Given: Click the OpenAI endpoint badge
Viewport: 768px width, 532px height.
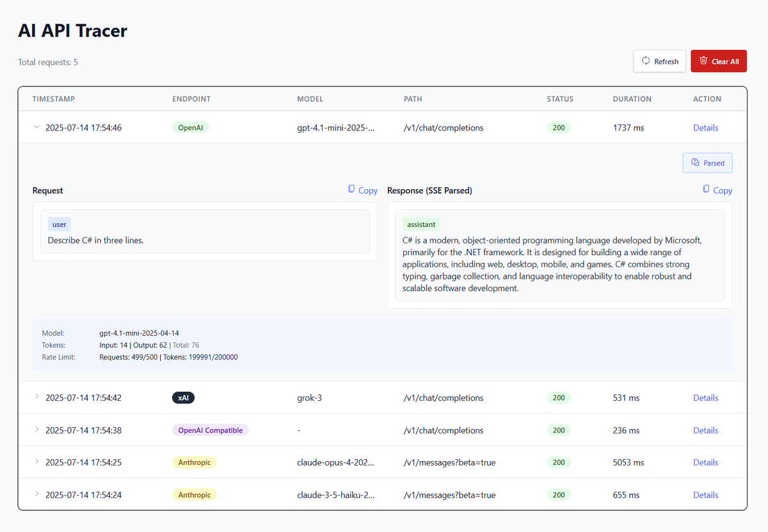Looking at the screenshot, I should [190, 127].
